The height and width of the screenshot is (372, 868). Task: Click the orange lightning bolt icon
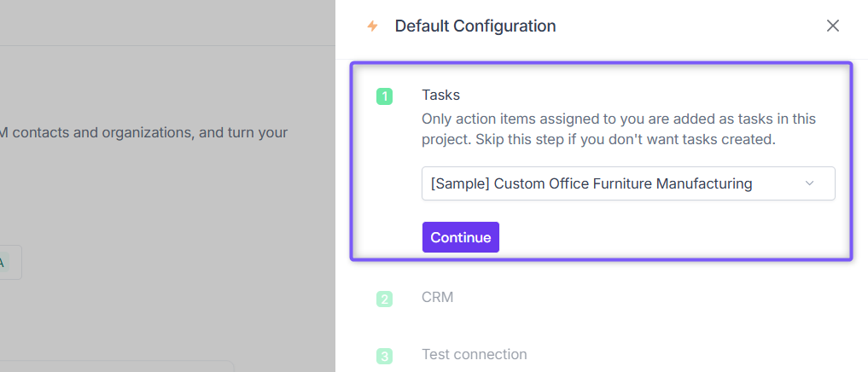coord(373,26)
